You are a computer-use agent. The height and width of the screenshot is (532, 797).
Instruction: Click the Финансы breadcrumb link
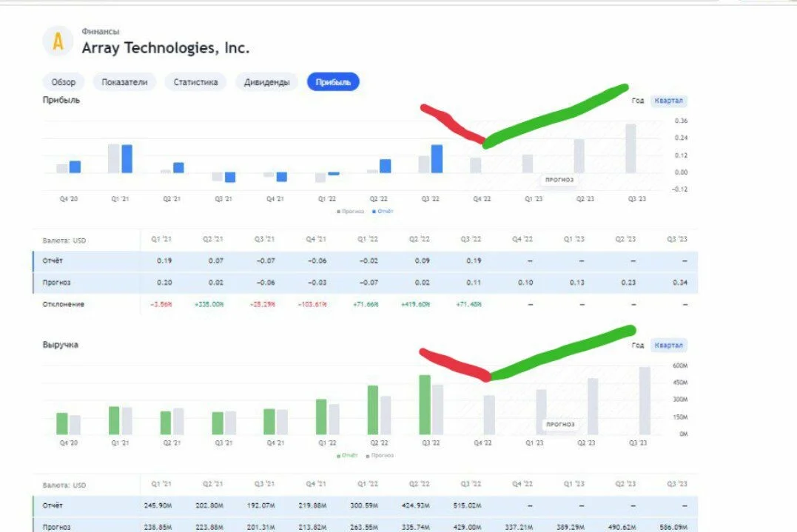coord(101,32)
